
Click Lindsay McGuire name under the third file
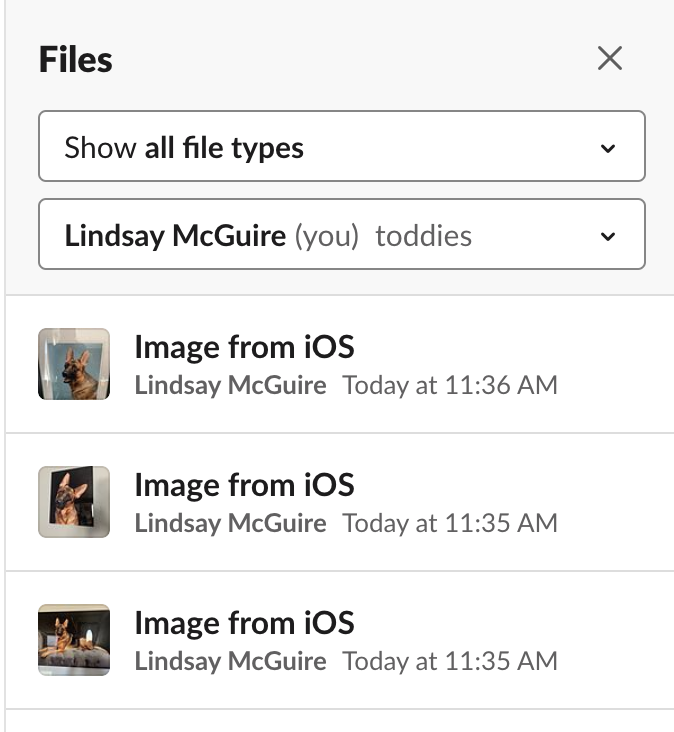click(x=231, y=661)
